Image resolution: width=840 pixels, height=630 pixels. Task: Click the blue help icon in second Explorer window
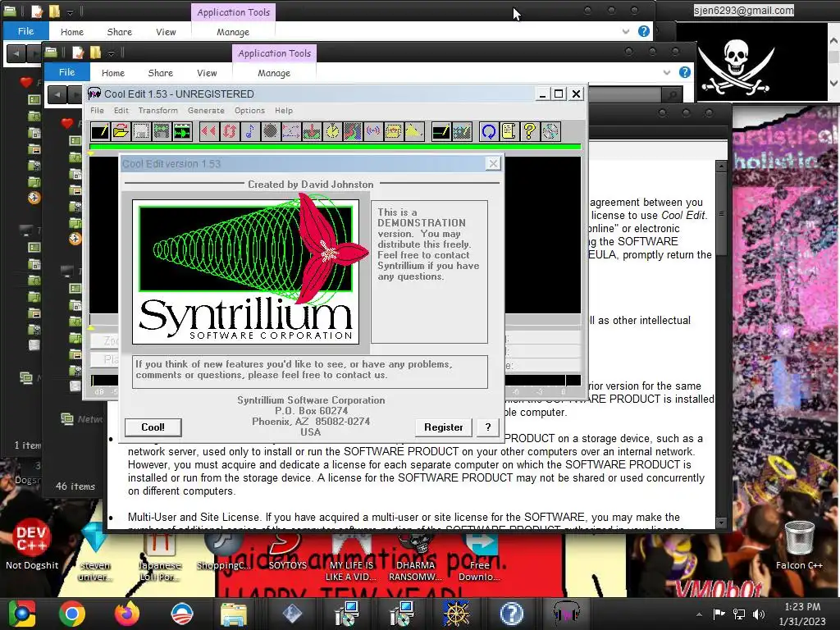[685, 72]
